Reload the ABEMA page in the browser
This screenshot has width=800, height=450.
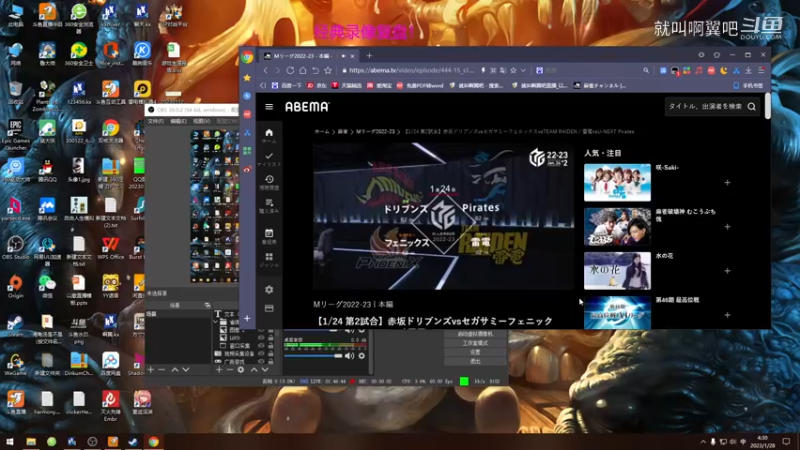click(290, 70)
